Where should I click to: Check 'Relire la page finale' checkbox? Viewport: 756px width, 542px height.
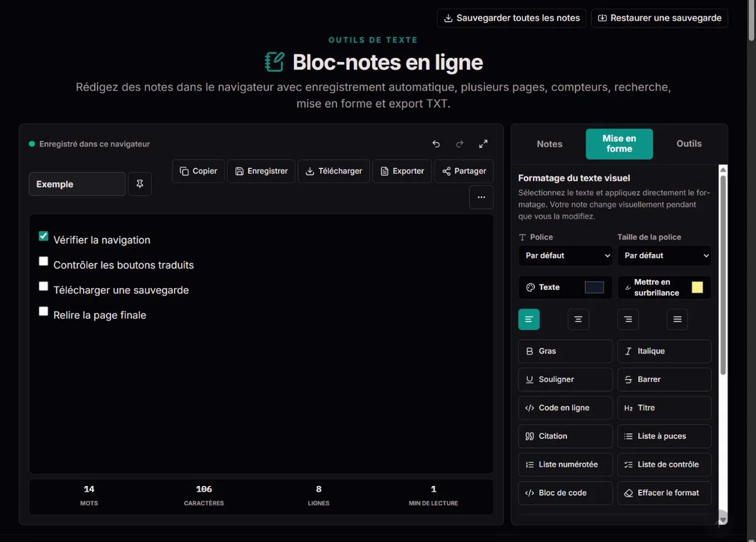(43, 311)
